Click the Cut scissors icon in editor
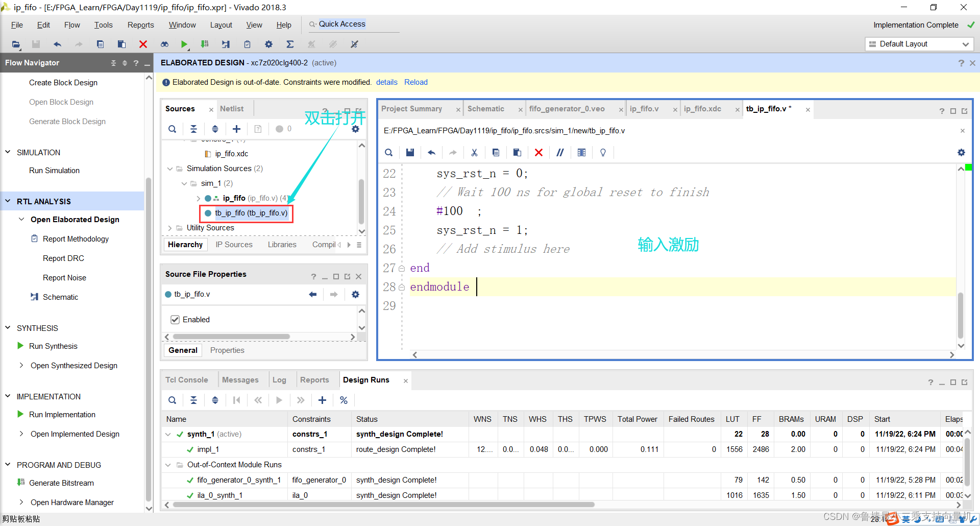 click(474, 153)
